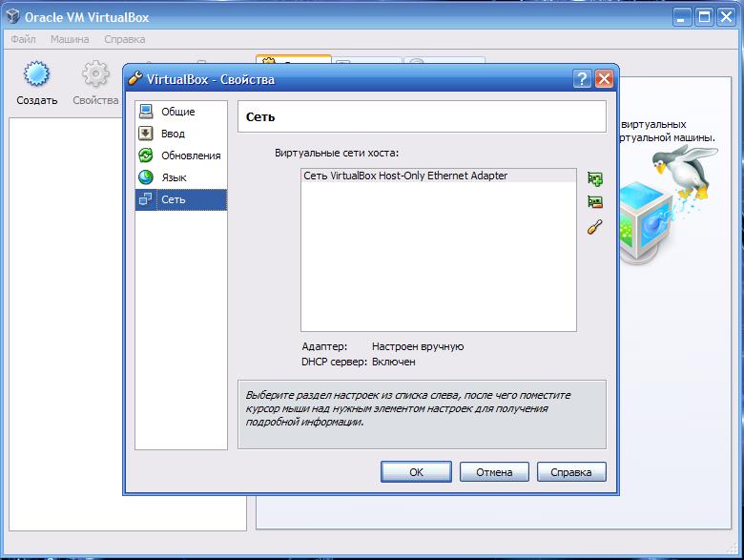
Task: Click the remove host-only network icon
Action: pyautogui.click(x=595, y=202)
